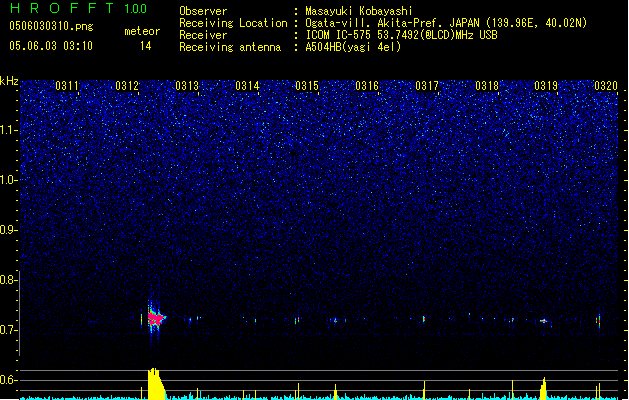629x400 pixels.
Task: Select the A504HB(yagi 4el) antenna value
Action: pyautogui.click(x=353, y=47)
